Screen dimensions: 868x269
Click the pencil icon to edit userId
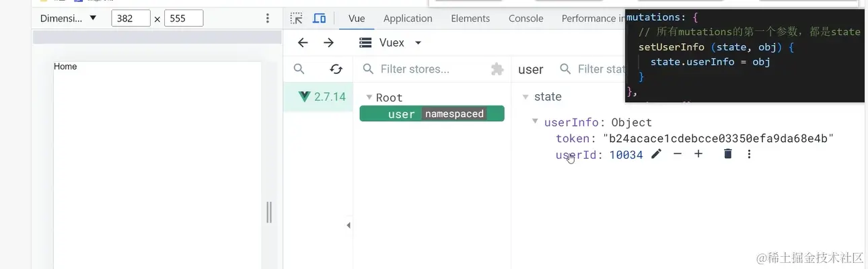657,155
